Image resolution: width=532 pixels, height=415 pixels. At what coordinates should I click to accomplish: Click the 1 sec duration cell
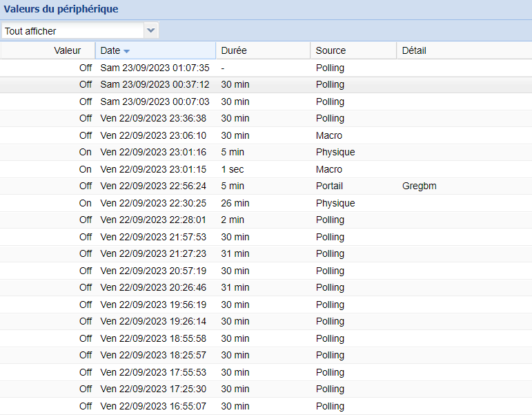pyautogui.click(x=233, y=169)
